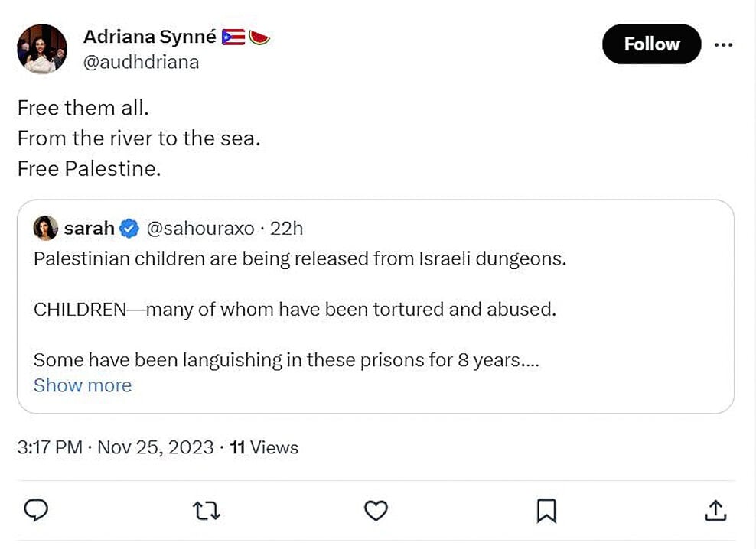Bookmark this post
756x549 pixels.
click(x=546, y=510)
